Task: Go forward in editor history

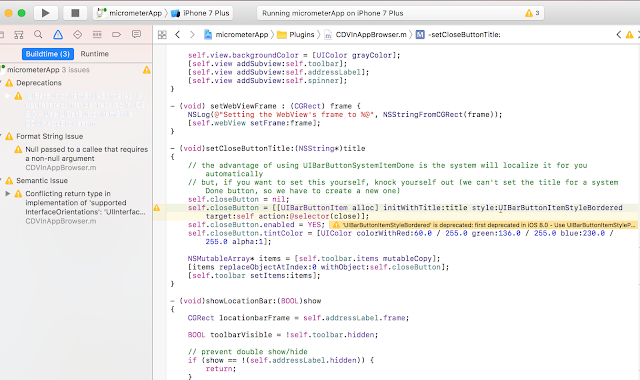Action: coord(192,35)
